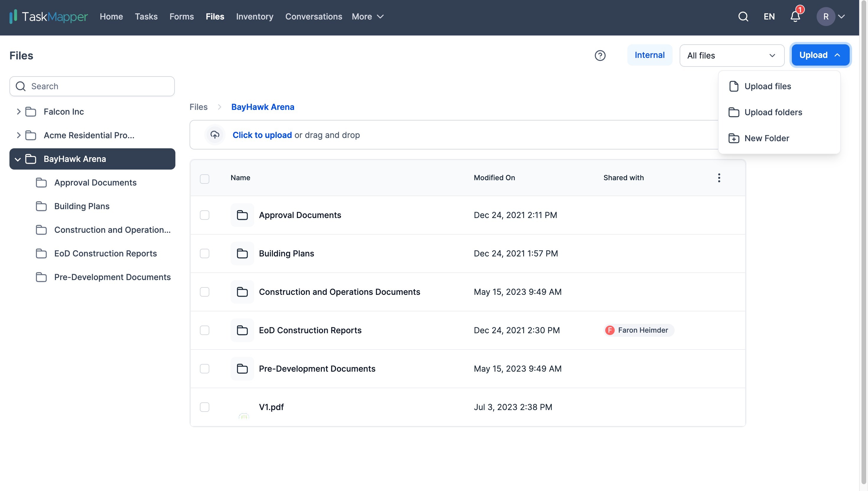Image resolution: width=868 pixels, height=491 pixels.
Task: Check the Building Plans row checkbox
Action: tap(205, 253)
